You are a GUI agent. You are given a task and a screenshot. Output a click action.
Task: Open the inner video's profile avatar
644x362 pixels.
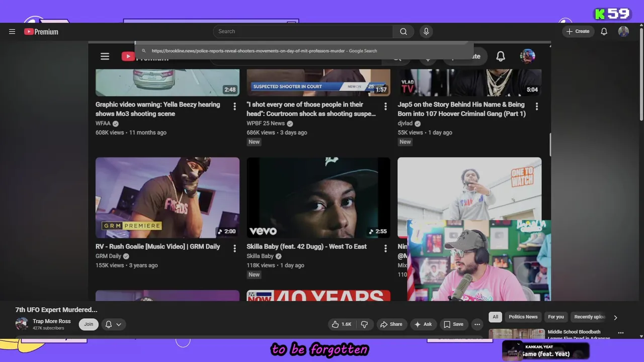click(x=527, y=56)
